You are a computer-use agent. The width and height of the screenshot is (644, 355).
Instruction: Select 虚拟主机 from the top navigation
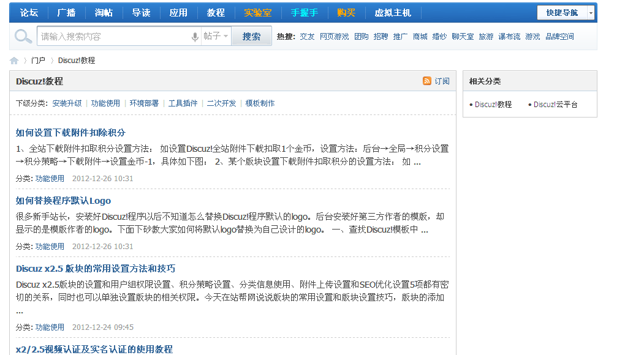393,12
